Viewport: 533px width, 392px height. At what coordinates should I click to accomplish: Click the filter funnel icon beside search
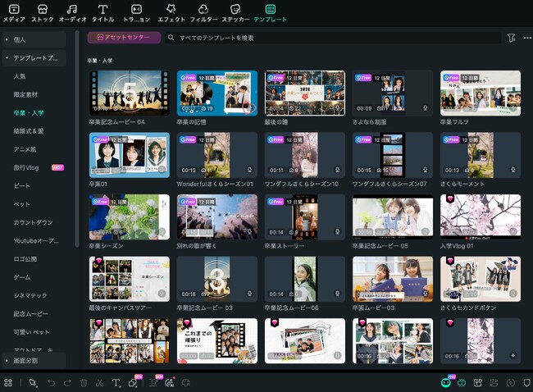coord(511,38)
